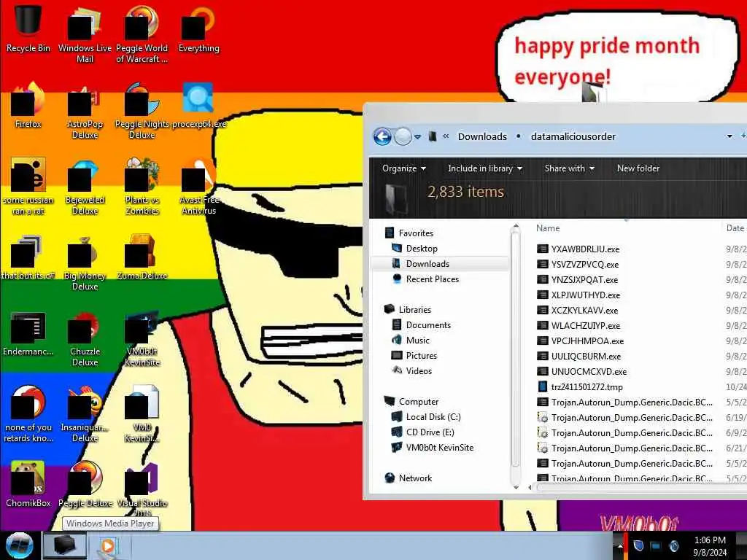Select Peggle Deluxe desktop icon
This screenshot has height=560, width=747.
tap(85, 484)
